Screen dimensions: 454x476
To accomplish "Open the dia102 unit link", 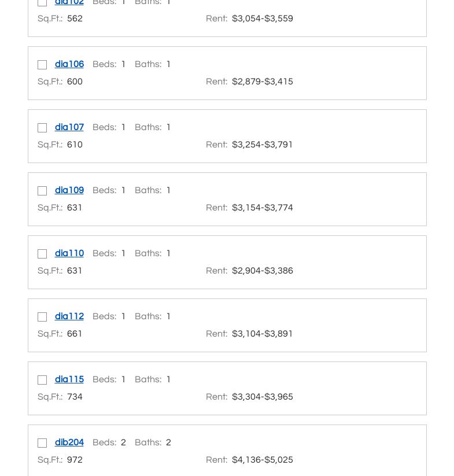I will point(69,3).
